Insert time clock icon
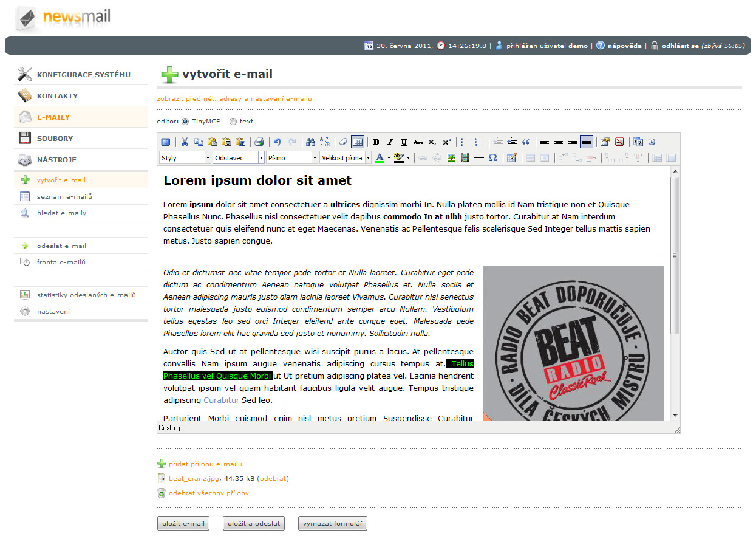Screen dimensions: 756x536 652,142
